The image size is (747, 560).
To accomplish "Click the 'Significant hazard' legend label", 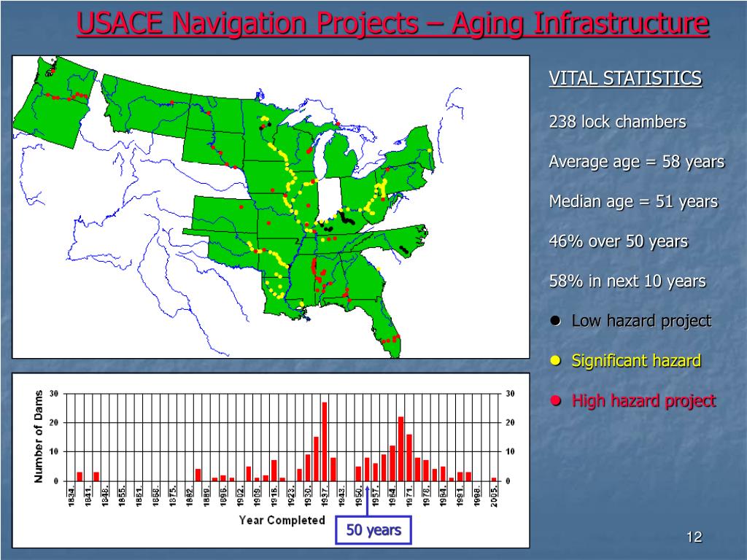I will (636, 360).
